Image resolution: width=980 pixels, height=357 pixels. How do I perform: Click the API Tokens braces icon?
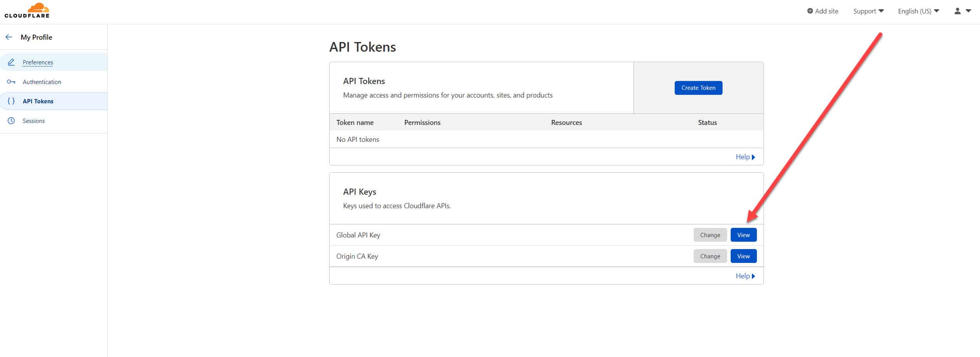tap(11, 101)
